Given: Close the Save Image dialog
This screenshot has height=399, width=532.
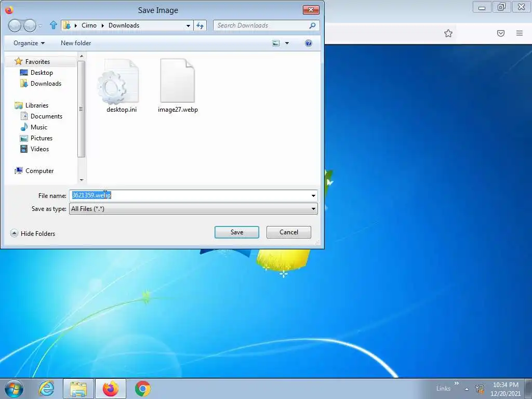Looking at the screenshot, I should tap(311, 10).
